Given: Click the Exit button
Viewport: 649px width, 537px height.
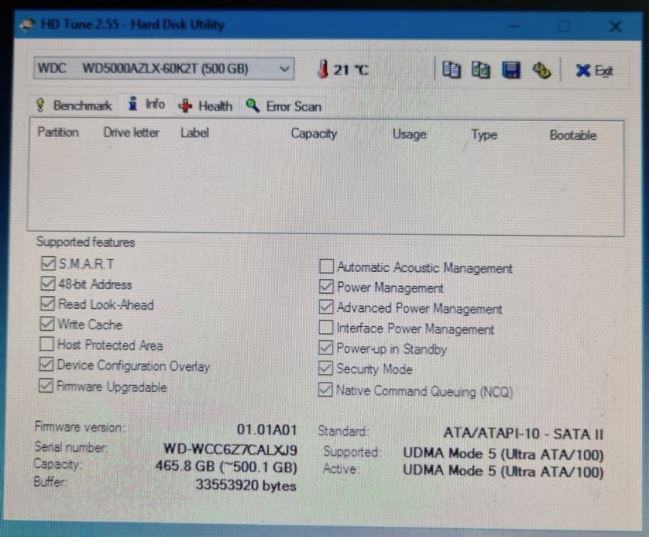Looking at the screenshot, I should [594, 71].
